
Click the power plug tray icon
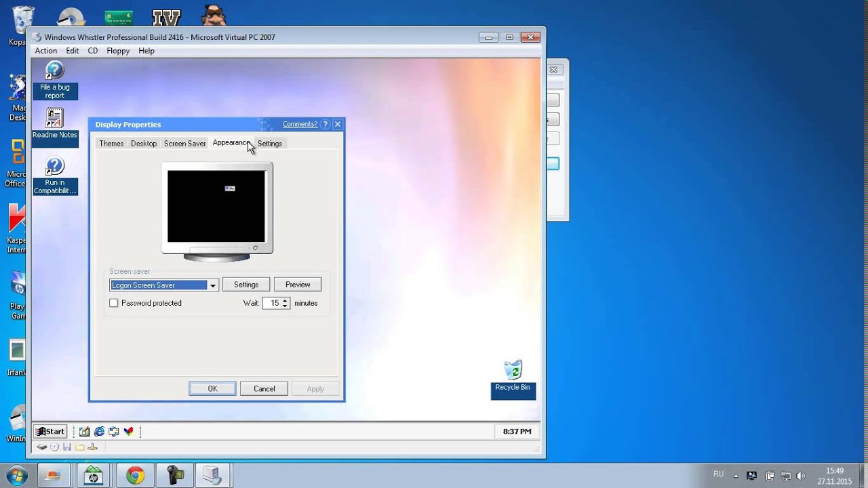pyautogui.click(x=770, y=476)
